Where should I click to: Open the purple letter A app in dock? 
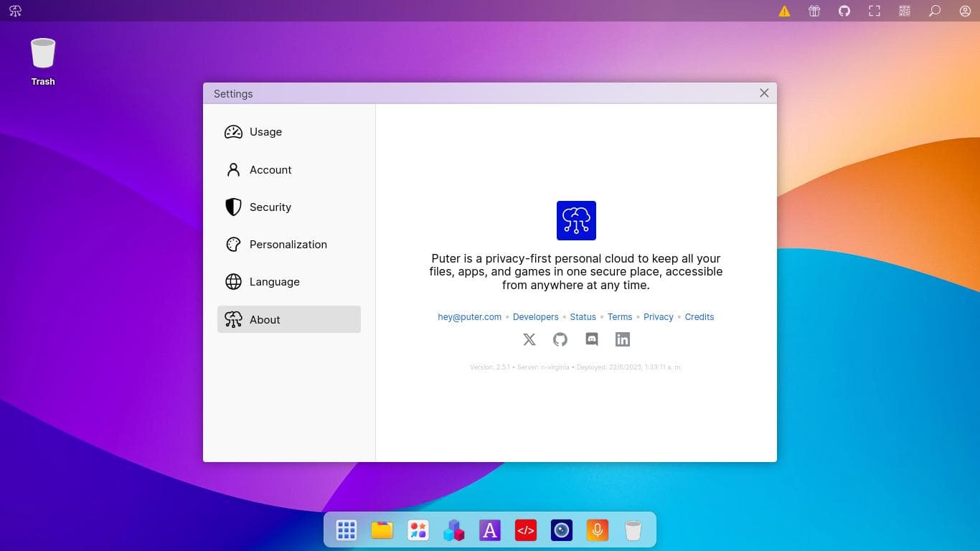(490, 530)
